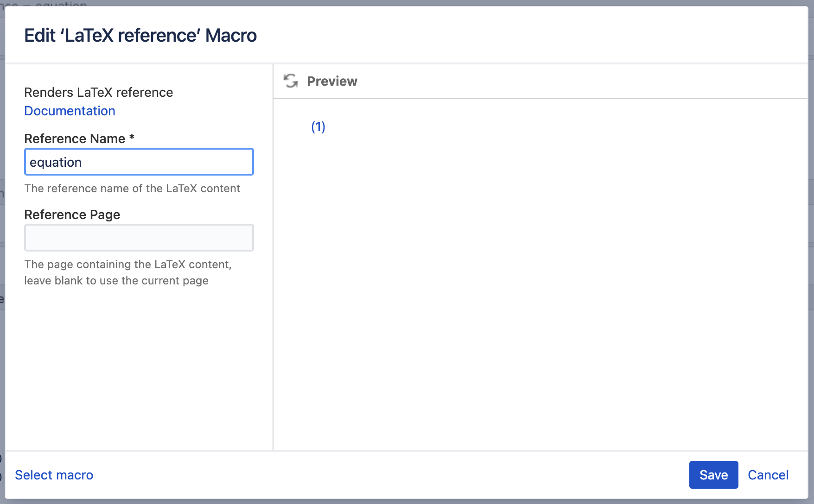Image resolution: width=814 pixels, height=504 pixels.
Task: Click the Reference Name label
Action: click(x=75, y=139)
